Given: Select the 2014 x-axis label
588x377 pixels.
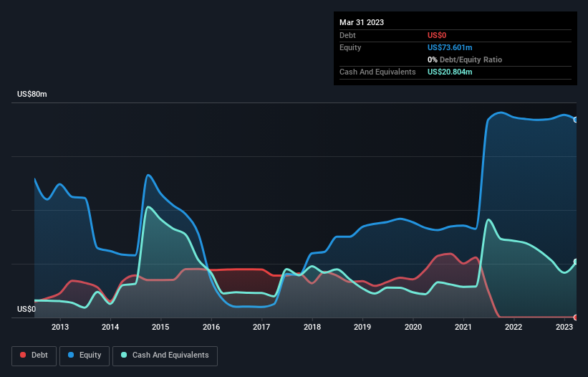Looking at the screenshot, I should click(x=110, y=327).
